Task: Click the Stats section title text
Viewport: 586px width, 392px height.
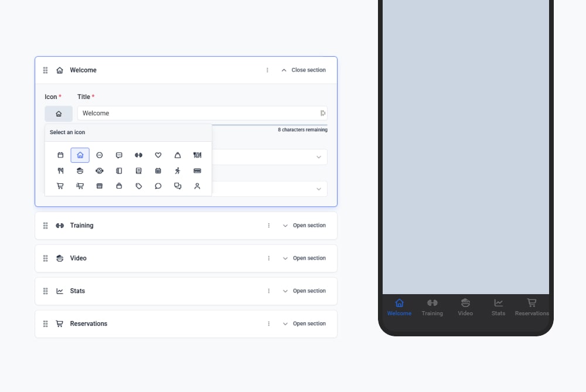Action: pyautogui.click(x=77, y=291)
